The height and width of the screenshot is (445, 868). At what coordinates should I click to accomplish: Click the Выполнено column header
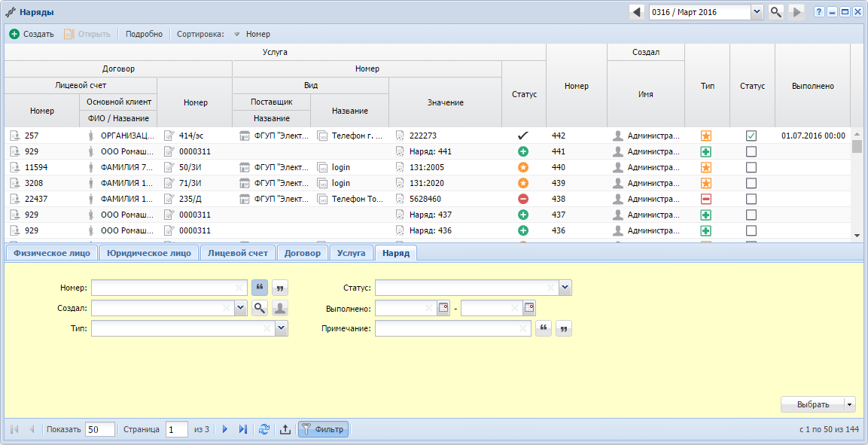click(812, 86)
